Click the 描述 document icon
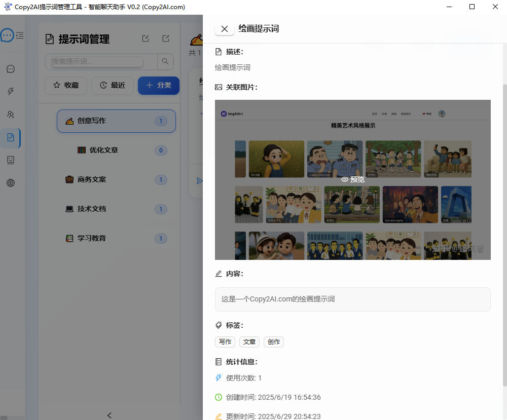The image size is (507, 420). tap(219, 52)
